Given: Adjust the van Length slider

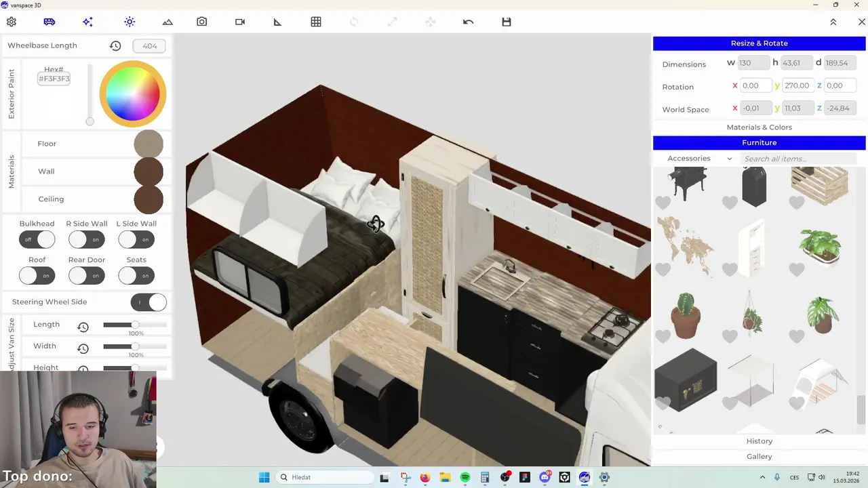Looking at the screenshot, I should click(135, 325).
